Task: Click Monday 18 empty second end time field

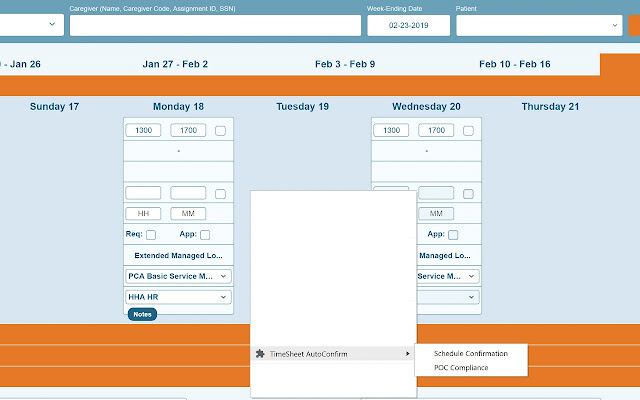Action: pyautogui.click(x=188, y=193)
